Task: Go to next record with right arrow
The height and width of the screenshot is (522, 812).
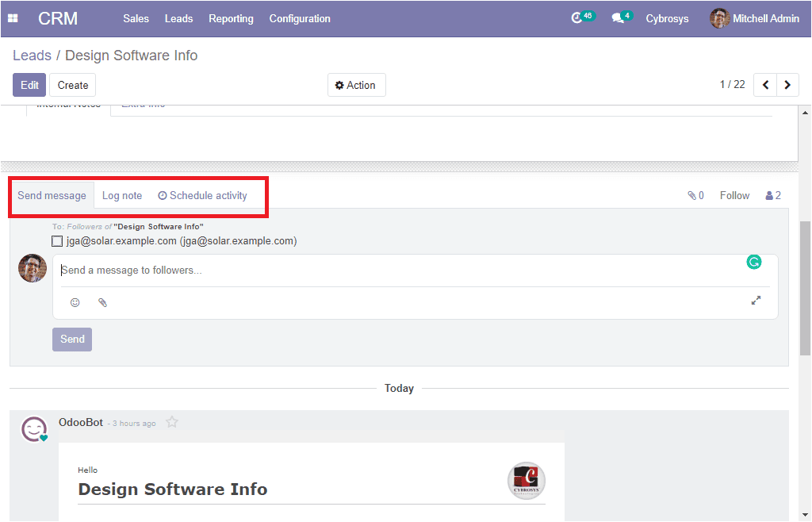Action: tap(787, 85)
